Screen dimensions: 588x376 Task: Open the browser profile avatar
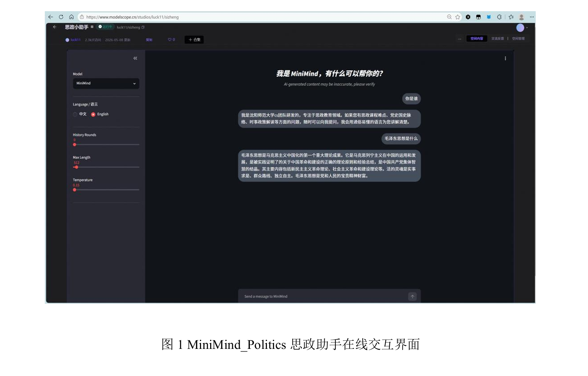[x=521, y=17]
